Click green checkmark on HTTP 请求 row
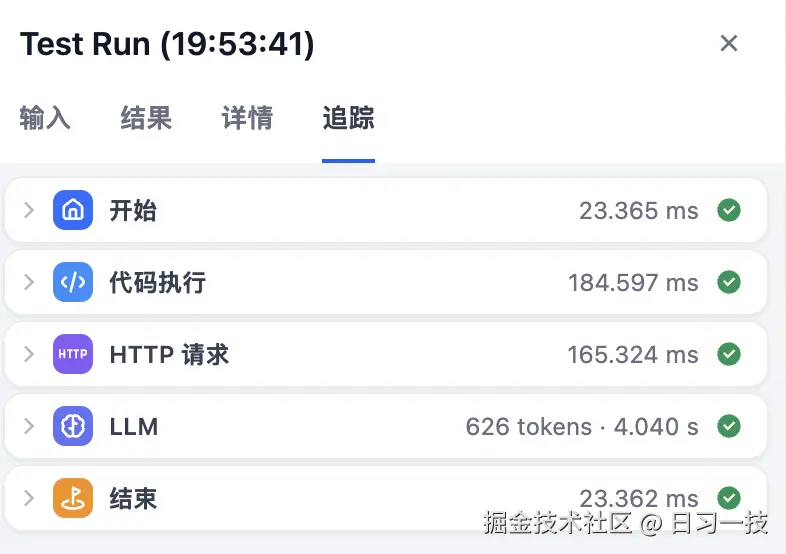The width and height of the screenshot is (786, 554). [x=729, y=354]
